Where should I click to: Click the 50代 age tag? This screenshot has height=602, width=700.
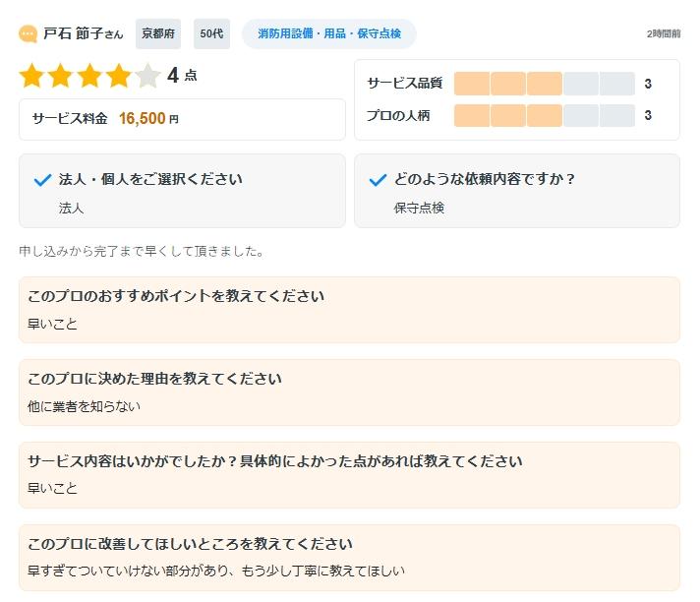coord(211,33)
